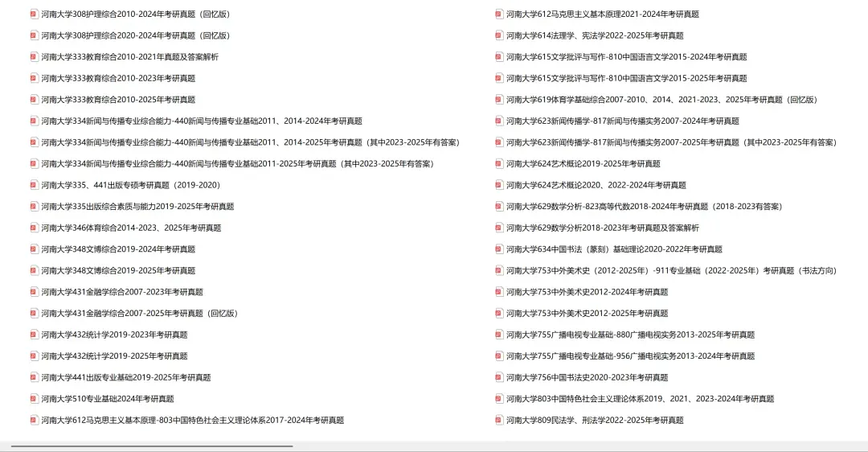Click PDF icon of 615文学批评与写作 2015-2024 file

[499, 56]
